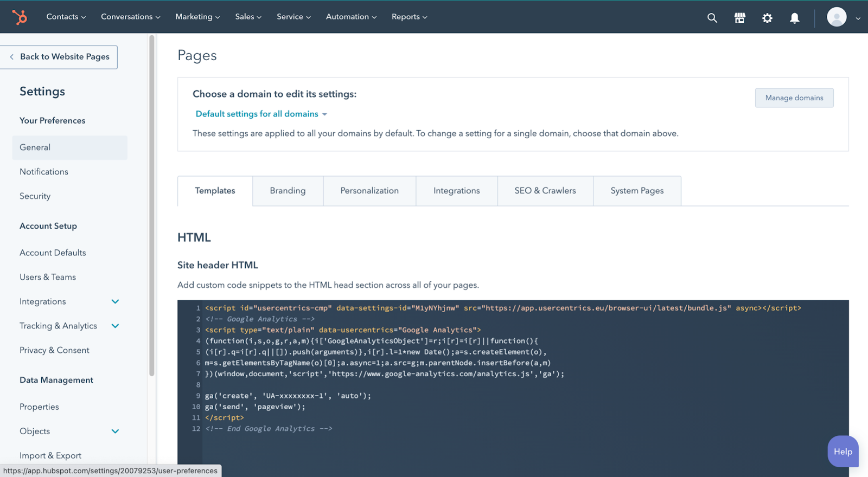Open Integrations in the sidebar
The image size is (868, 477).
click(42, 301)
